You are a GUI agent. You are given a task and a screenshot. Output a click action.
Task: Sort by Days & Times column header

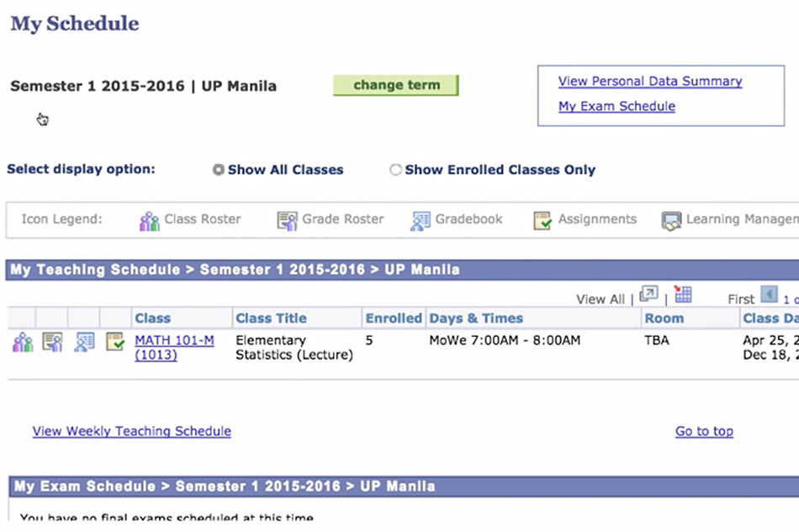(476, 319)
